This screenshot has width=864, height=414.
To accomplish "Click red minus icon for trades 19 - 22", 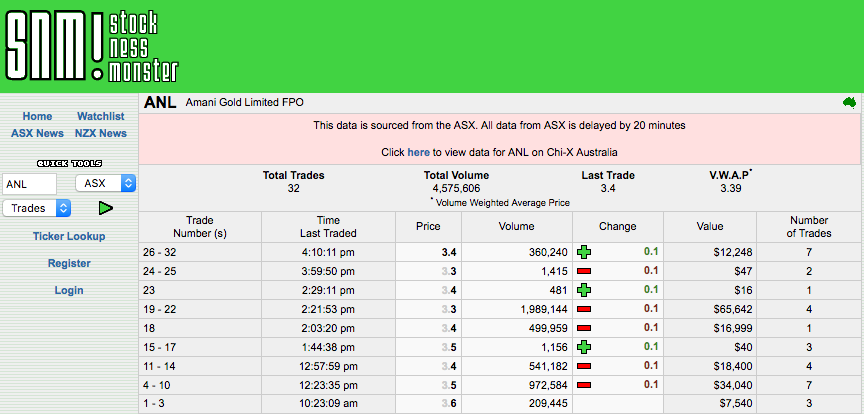I will coord(585,309).
